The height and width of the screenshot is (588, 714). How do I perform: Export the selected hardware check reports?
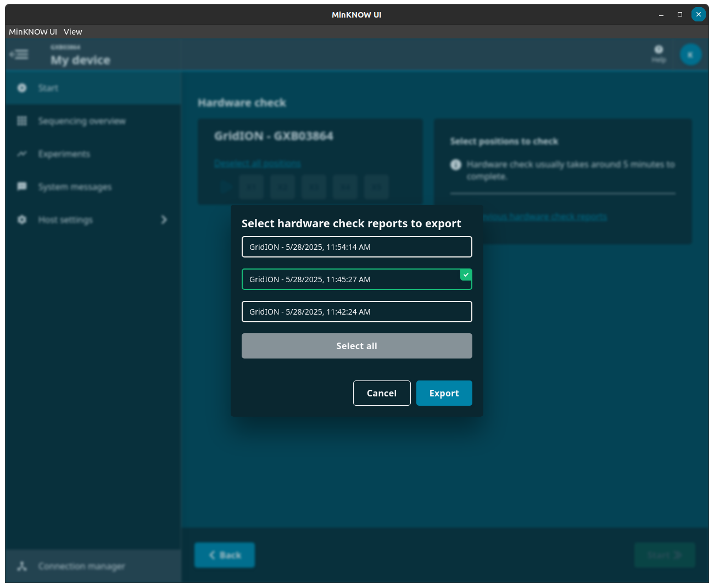tap(444, 393)
